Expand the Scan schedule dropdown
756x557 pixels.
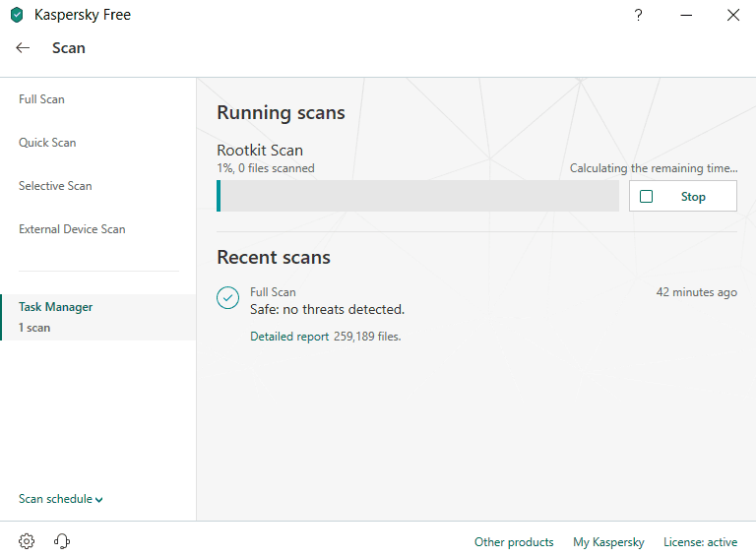tap(61, 499)
